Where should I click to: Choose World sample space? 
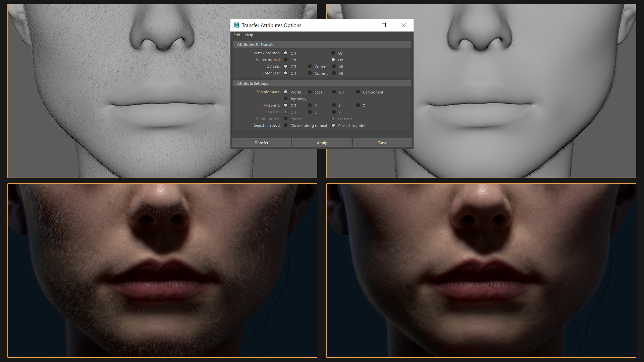pos(286,92)
